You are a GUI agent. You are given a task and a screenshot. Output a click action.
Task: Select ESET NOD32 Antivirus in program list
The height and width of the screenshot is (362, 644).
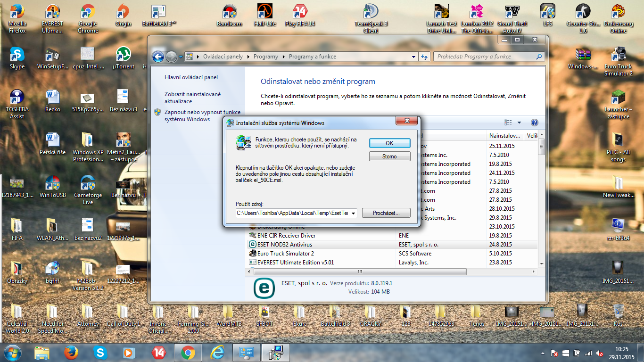click(x=392, y=245)
